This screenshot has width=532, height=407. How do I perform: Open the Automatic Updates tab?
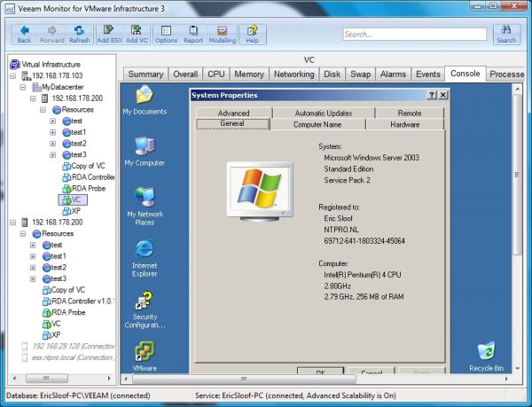(x=324, y=113)
